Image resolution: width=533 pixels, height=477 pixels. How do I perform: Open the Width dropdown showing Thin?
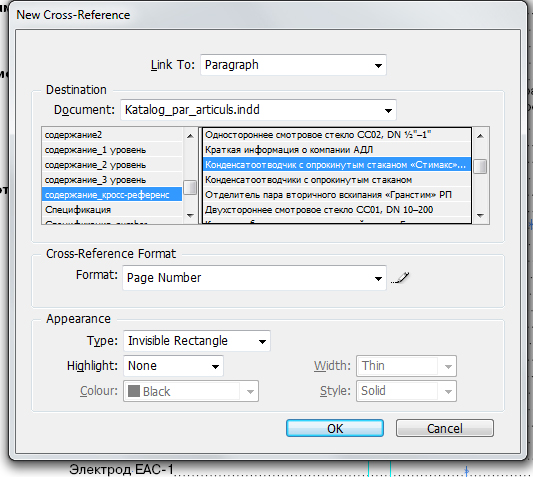[x=406, y=366]
